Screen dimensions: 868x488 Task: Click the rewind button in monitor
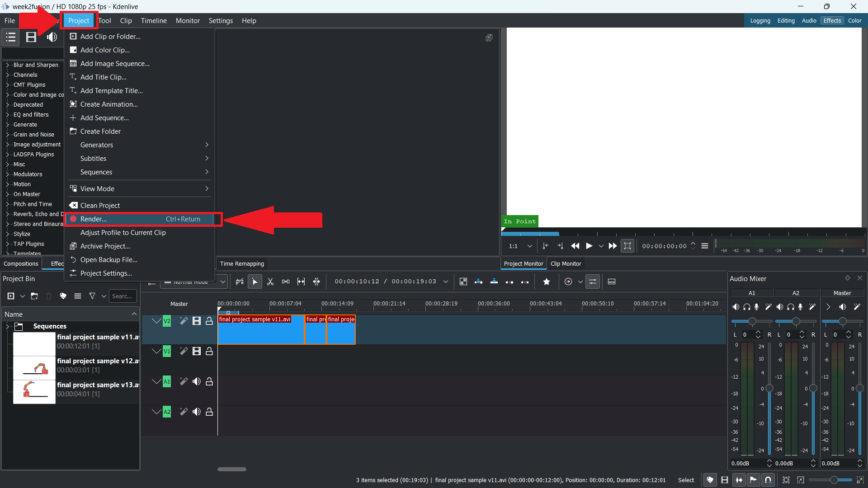[x=575, y=246]
